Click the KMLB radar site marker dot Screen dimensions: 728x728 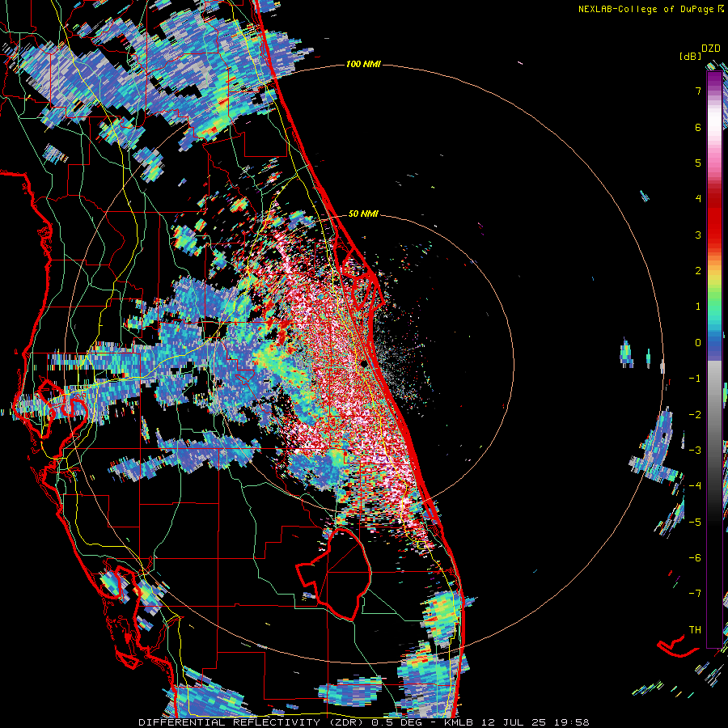364,364
